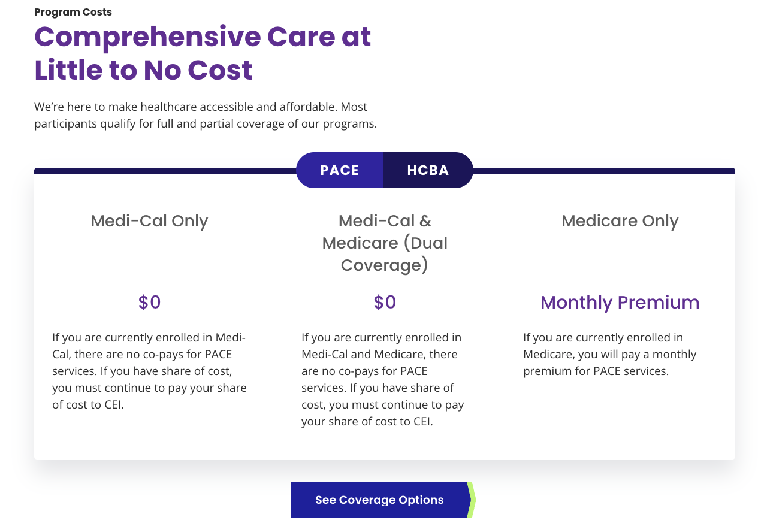Viewport: 758px width, 532px height.
Task: Click the Medi-Cal Only description paragraph
Action: [149, 371]
